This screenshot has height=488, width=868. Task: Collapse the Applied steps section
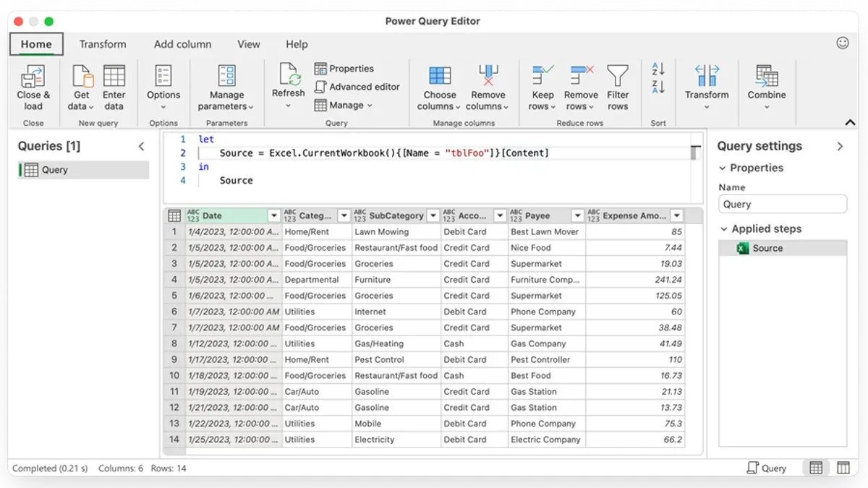(x=723, y=228)
